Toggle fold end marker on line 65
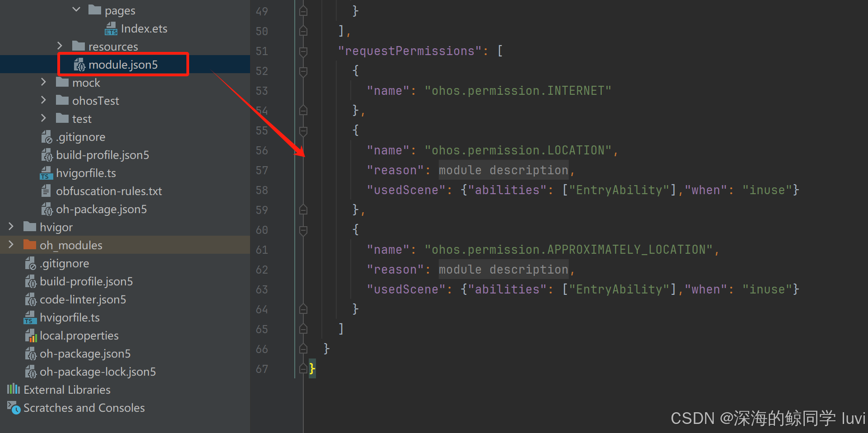This screenshot has height=433, width=868. tap(303, 329)
